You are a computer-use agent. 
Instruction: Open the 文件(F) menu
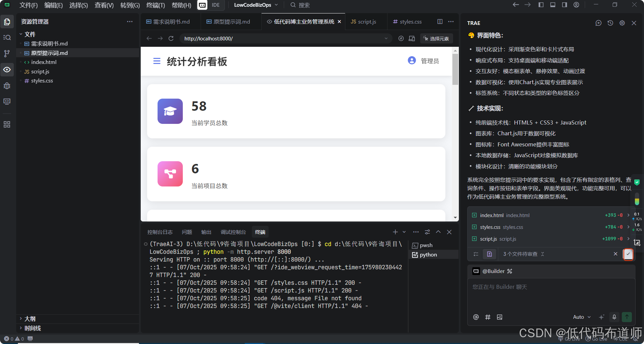pyautogui.click(x=29, y=5)
